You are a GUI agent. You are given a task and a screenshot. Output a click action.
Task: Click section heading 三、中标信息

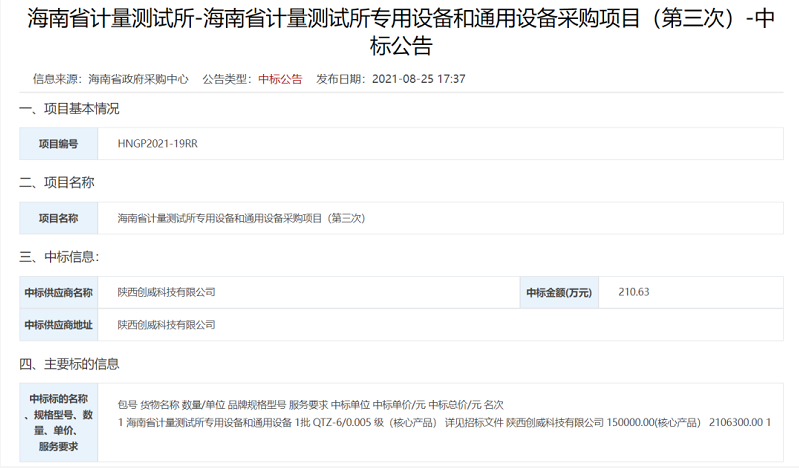click(x=59, y=257)
